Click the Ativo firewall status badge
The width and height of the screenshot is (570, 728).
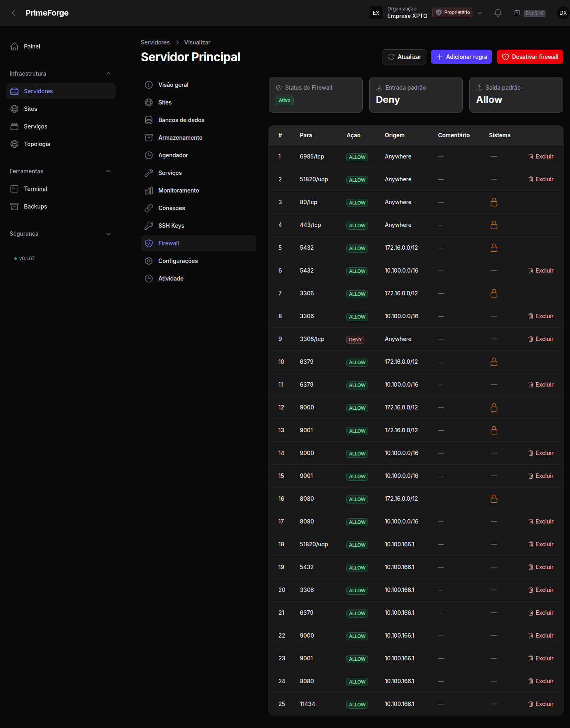(x=284, y=100)
